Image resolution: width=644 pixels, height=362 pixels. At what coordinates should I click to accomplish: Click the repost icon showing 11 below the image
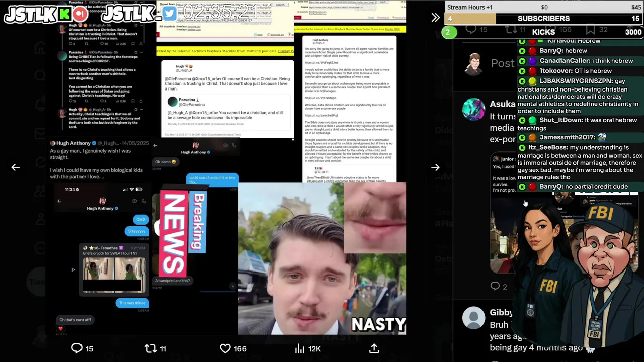(x=150, y=348)
